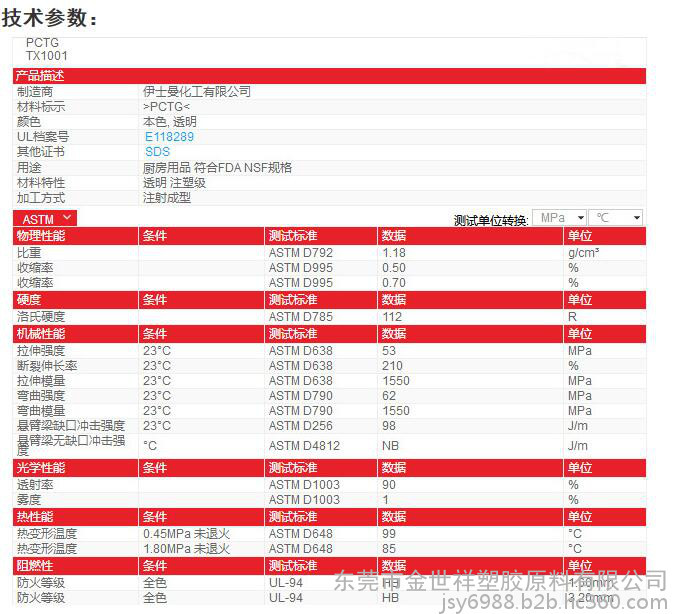Select the PCTG TX1001 title text

point(46,50)
